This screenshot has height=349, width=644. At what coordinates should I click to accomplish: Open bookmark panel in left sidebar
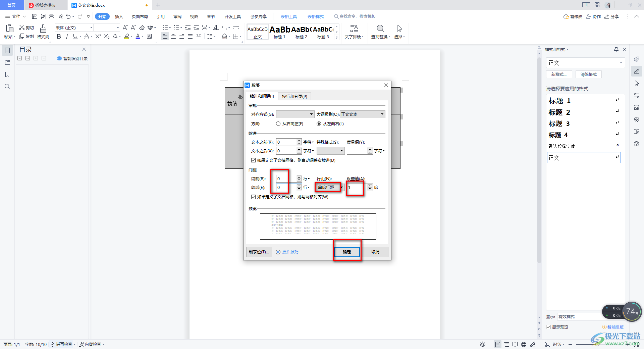(7, 74)
